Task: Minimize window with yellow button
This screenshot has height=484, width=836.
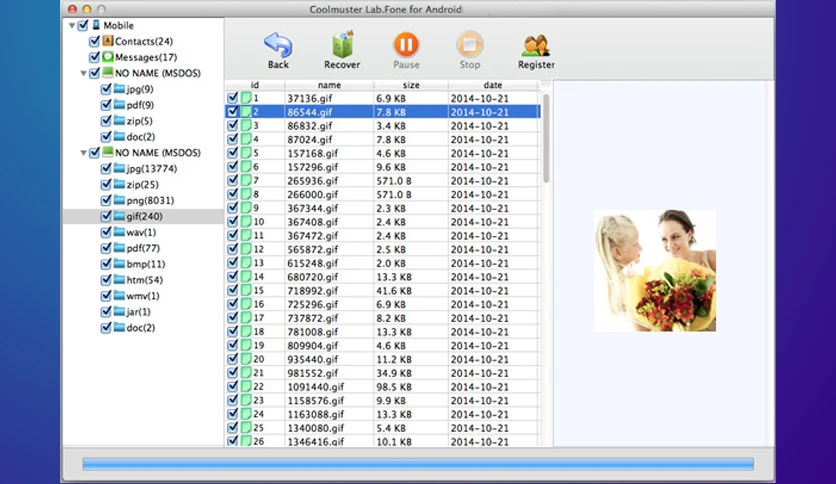Action: [87, 9]
